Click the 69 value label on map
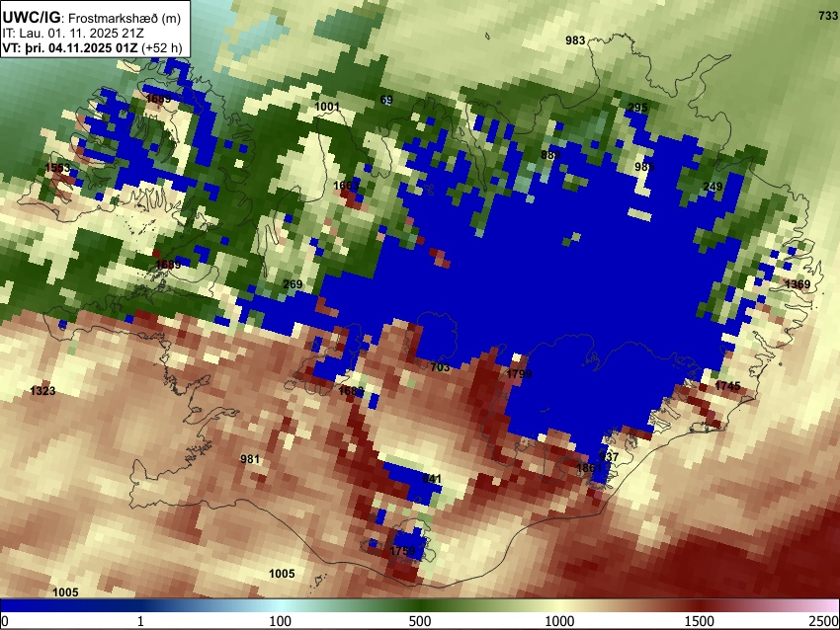 (x=386, y=100)
